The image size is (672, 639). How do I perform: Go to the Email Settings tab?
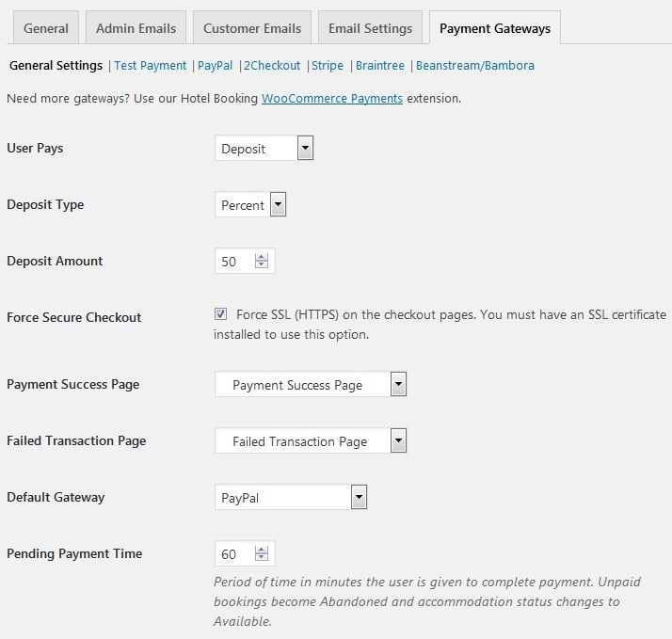[x=370, y=28]
